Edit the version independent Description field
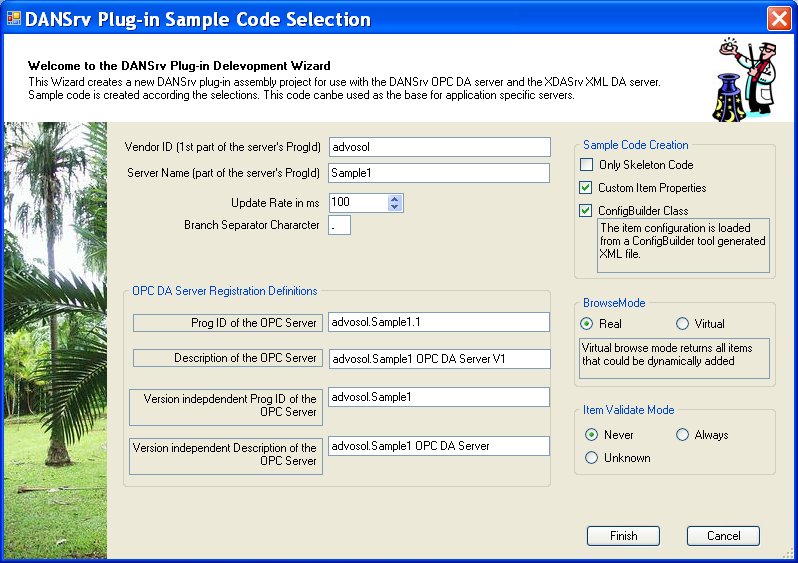Image resolution: width=798 pixels, height=563 pixels. pyautogui.click(x=439, y=445)
